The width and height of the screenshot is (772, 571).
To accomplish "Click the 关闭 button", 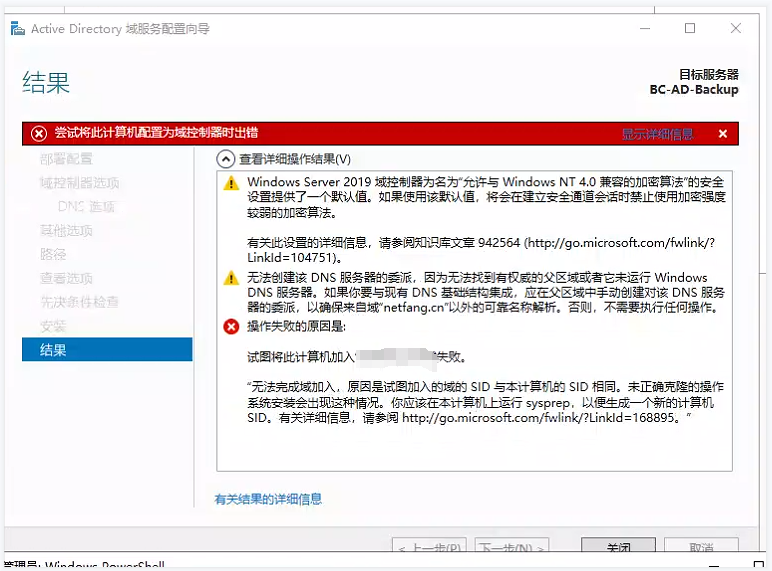I will pyautogui.click(x=619, y=547).
